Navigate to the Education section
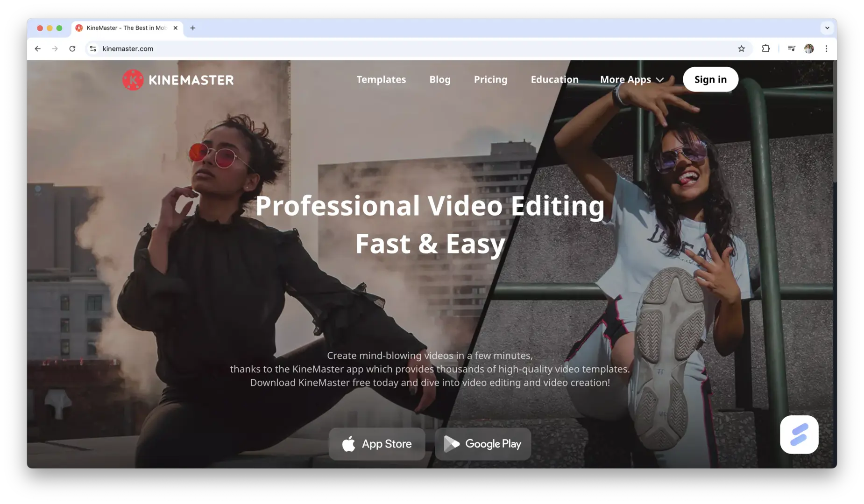The width and height of the screenshot is (864, 504). coord(554,79)
